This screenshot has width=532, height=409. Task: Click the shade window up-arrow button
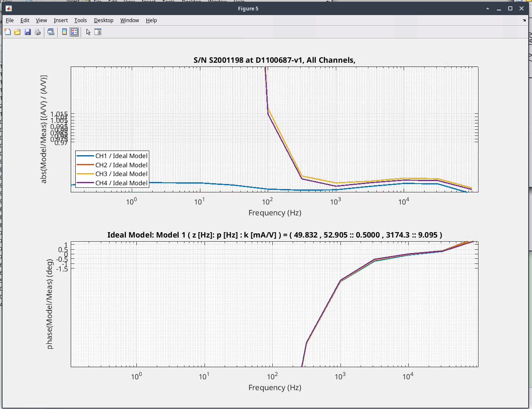pyautogui.click(x=488, y=8)
